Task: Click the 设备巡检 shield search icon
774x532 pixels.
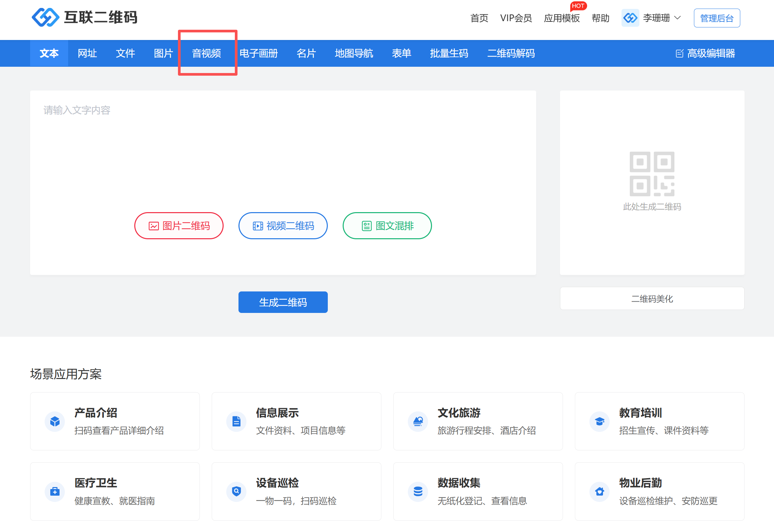Action: click(236, 491)
